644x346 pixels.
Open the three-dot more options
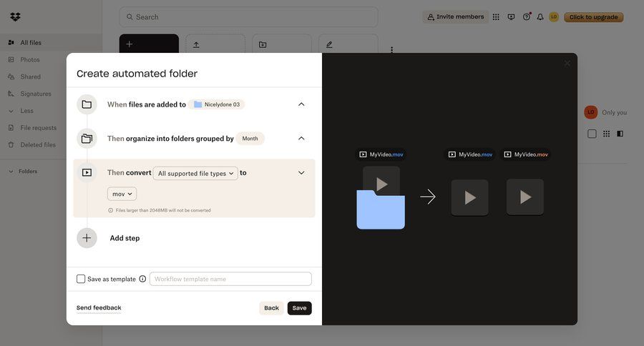[x=391, y=49]
